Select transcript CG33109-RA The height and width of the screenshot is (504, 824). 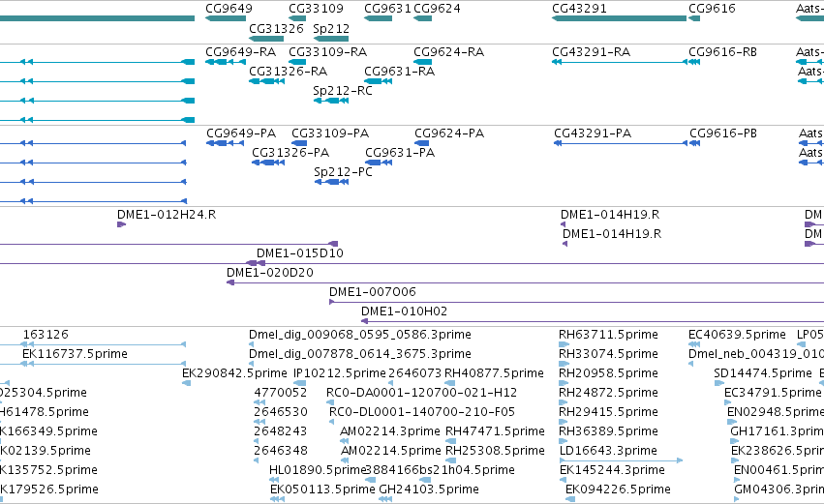[x=328, y=52]
